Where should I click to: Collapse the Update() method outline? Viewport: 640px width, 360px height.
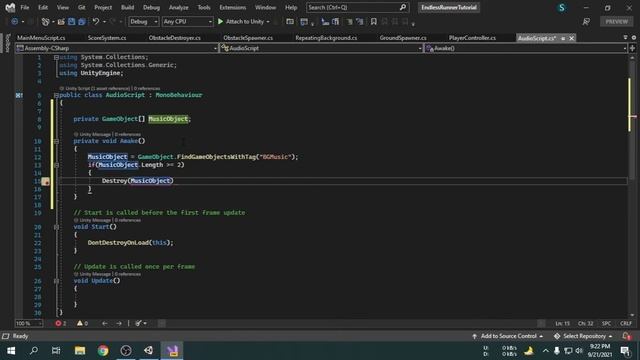56,281
